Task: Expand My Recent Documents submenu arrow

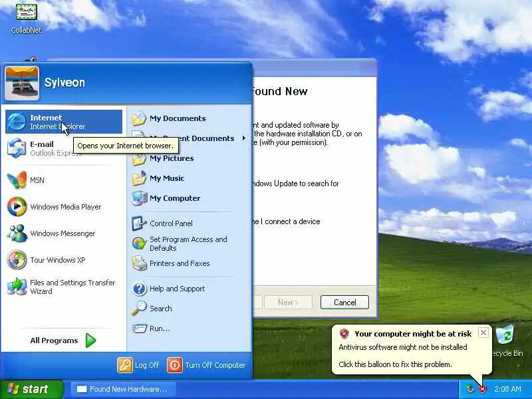Action: [243, 138]
